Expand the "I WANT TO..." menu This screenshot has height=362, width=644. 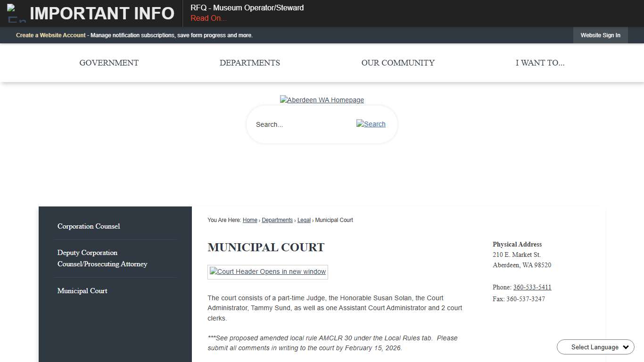coord(540,63)
